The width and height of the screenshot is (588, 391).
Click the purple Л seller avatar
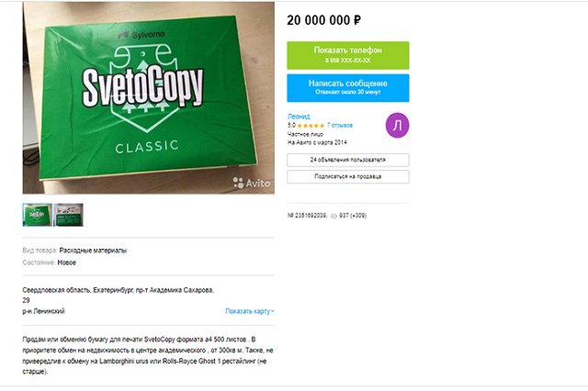tap(397, 125)
